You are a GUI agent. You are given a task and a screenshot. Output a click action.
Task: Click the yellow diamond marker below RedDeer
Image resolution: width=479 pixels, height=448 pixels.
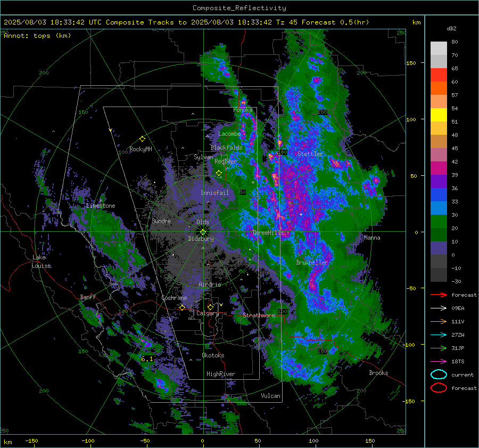click(219, 173)
